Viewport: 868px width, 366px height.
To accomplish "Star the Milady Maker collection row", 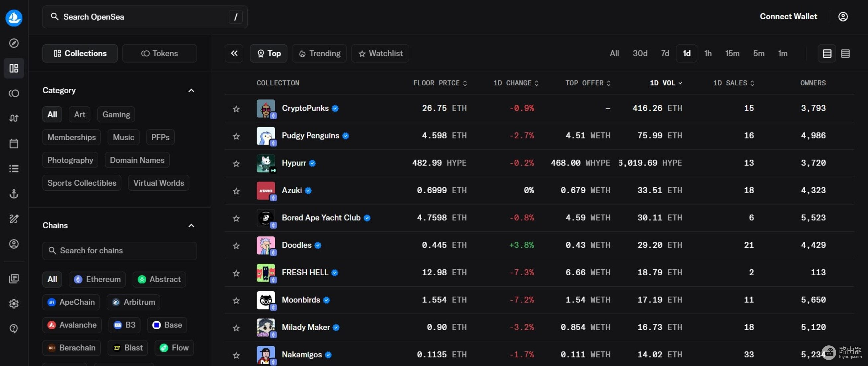I will 236,327.
